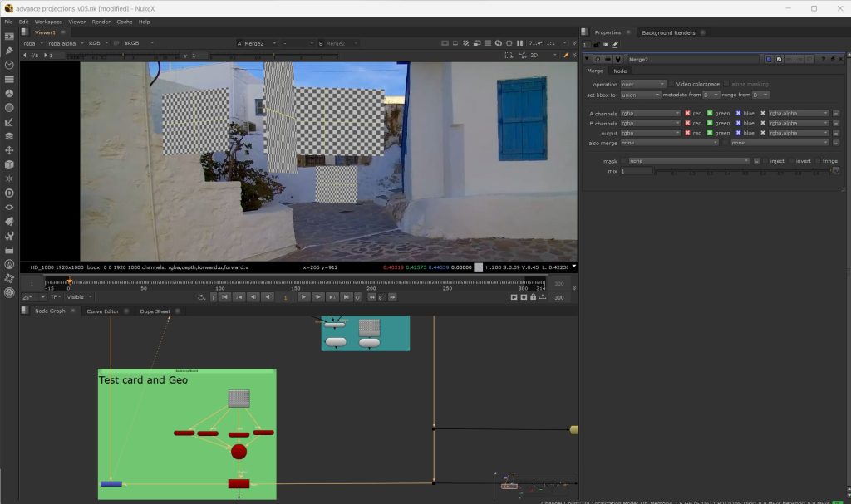The width and height of the screenshot is (851, 504).
Task: Open the Transform nodes menu icon
Action: 9,150
